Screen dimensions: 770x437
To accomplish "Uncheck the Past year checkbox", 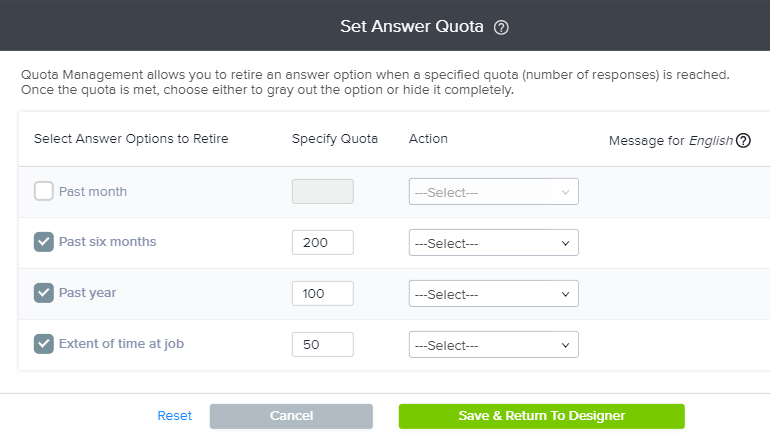I will tap(44, 293).
